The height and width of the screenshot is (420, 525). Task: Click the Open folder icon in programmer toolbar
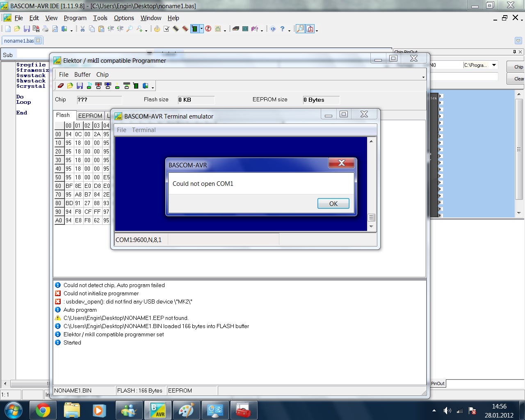click(70, 86)
